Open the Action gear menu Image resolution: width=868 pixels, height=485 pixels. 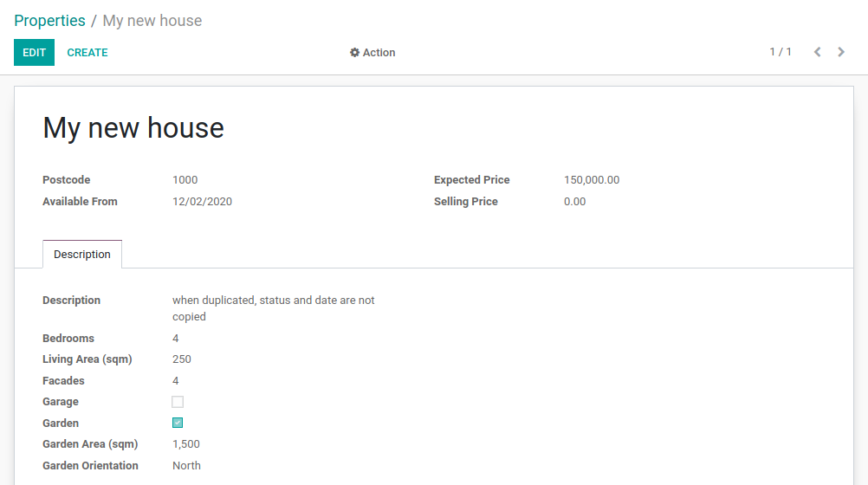pyautogui.click(x=372, y=53)
